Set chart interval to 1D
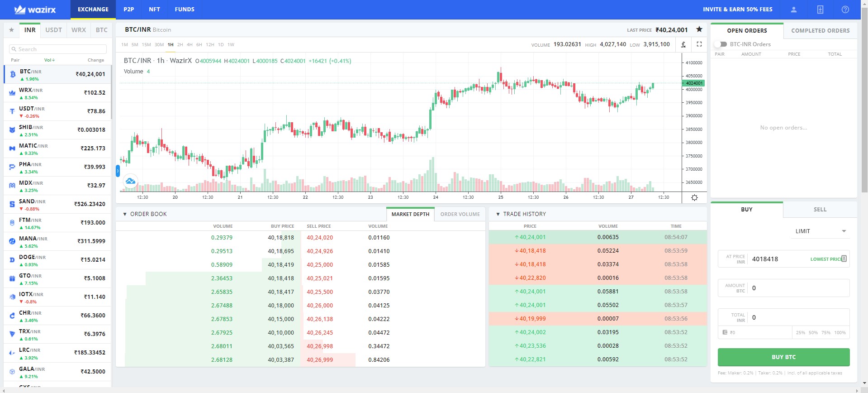The height and width of the screenshot is (393, 868). coord(221,45)
